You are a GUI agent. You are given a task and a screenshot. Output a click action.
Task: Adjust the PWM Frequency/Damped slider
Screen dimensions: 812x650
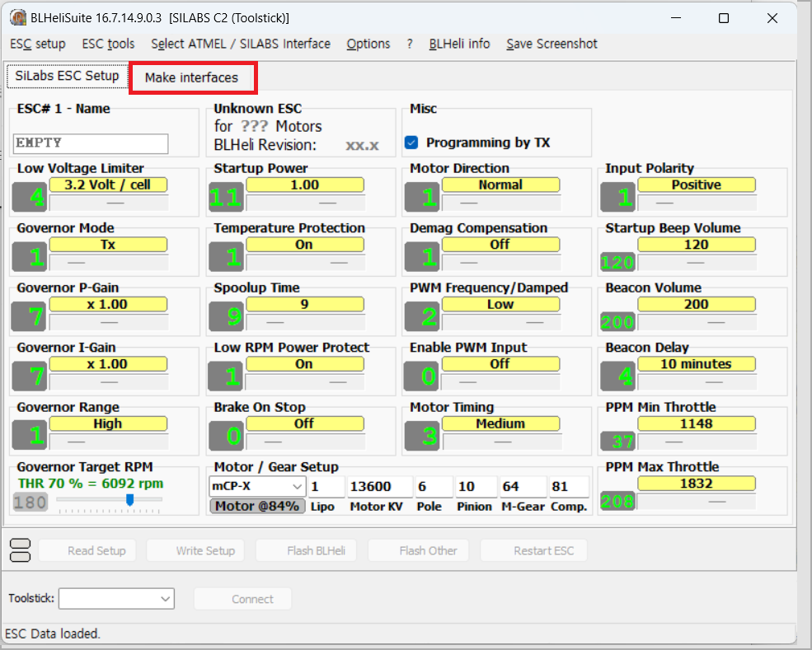pyautogui.click(x=501, y=322)
